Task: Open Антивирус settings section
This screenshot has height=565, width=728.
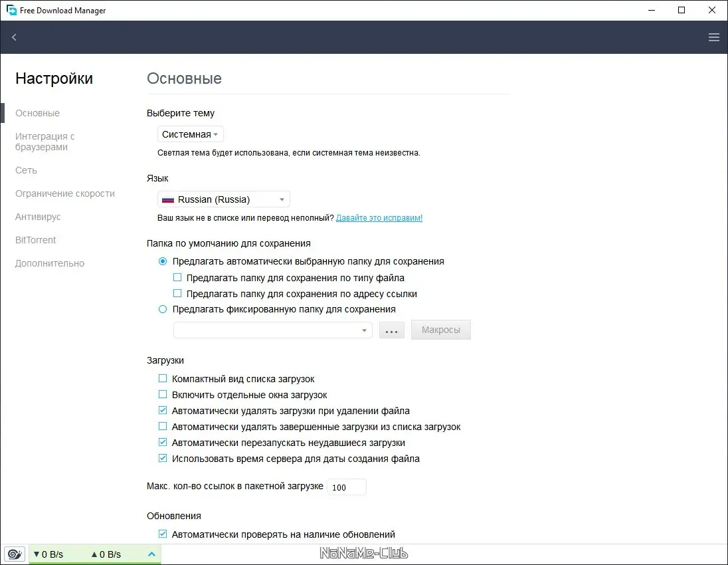Action: 38,217
